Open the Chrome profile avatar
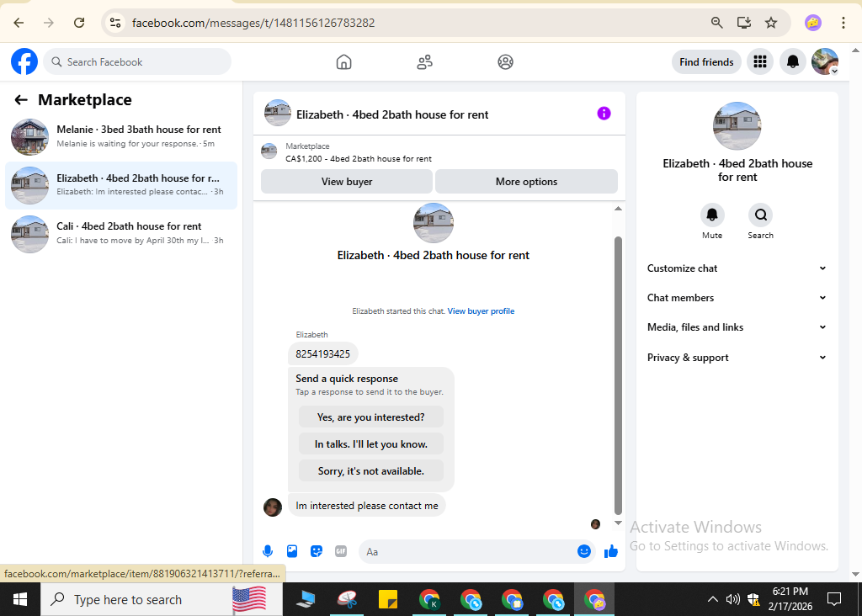 pyautogui.click(x=812, y=23)
